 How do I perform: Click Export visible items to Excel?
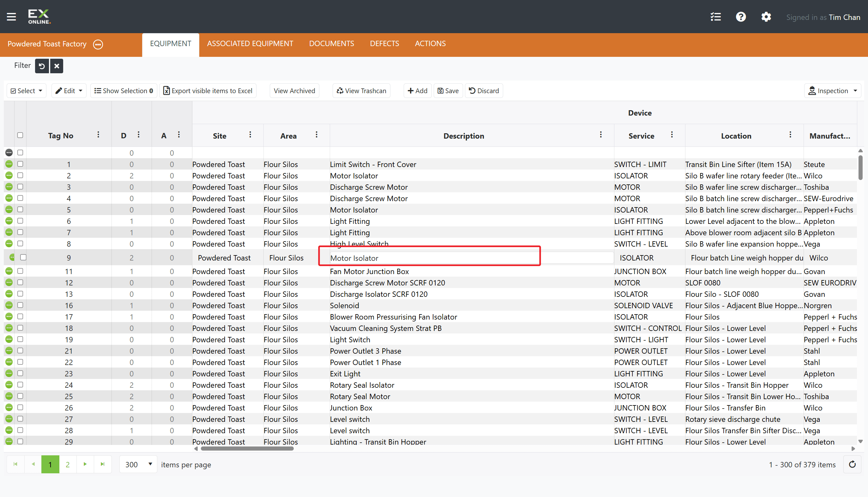click(x=208, y=91)
